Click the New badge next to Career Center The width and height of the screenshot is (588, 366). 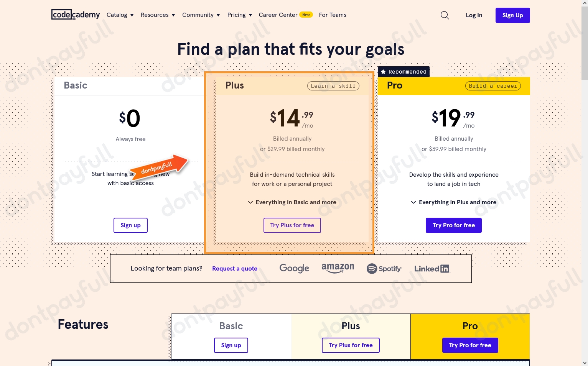[306, 15]
